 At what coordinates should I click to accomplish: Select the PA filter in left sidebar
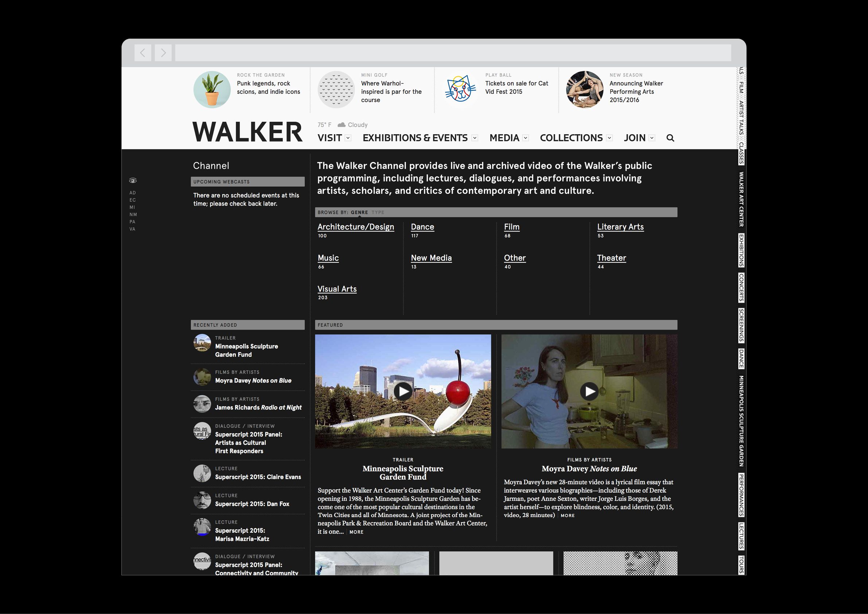click(x=132, y=222)
